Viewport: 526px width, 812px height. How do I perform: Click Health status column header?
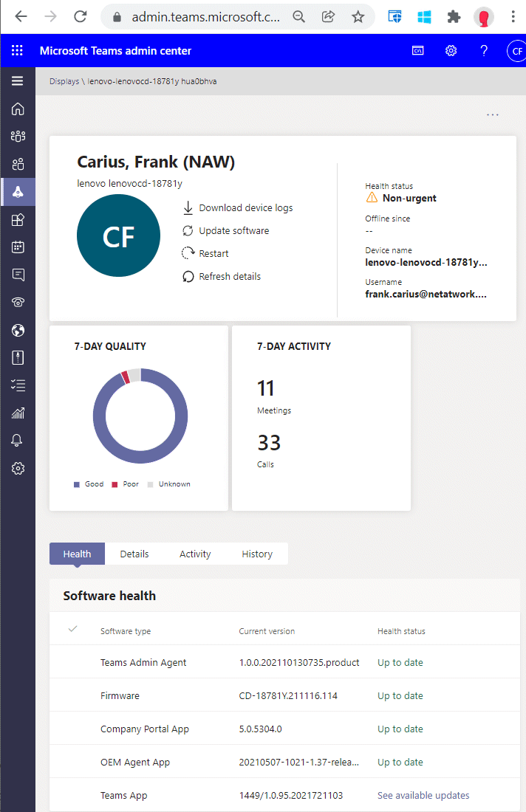click(401, 631)
